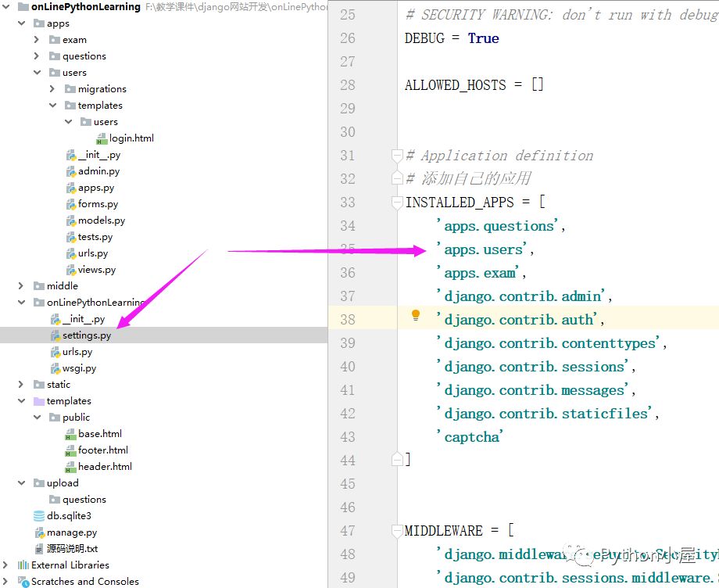Image resolution: width=719 pixels, height=588 pixels.
Task: Toggle fold end marker at line 44
Action: [x=397, y=459]
